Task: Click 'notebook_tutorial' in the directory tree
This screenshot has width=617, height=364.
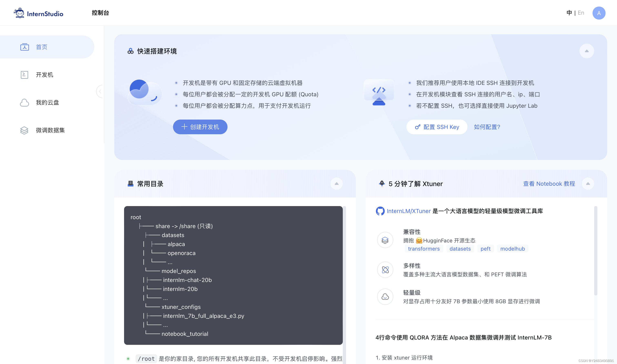Action: point(185,334)
